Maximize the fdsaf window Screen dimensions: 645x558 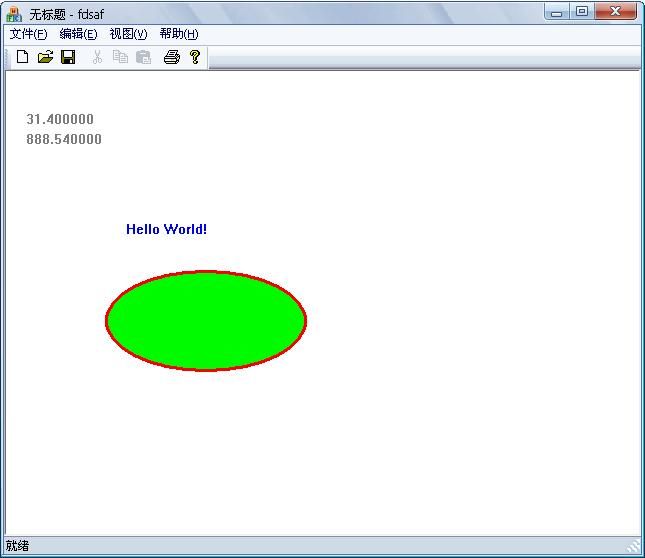click(582, 12)
